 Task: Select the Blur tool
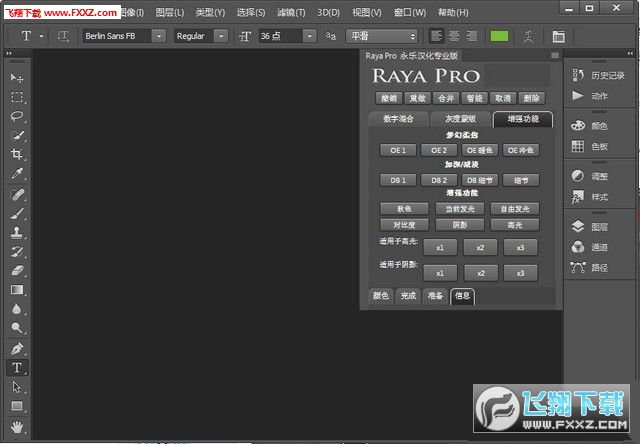(17, 309)
